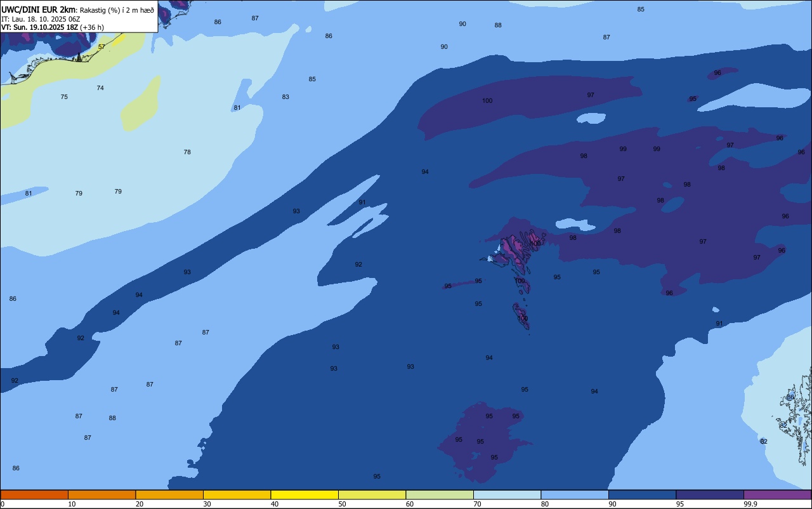Viewport: 812px width, 509px height.
Task: Click the orange 10–20 legend swatch
Action: click(101, 494)
